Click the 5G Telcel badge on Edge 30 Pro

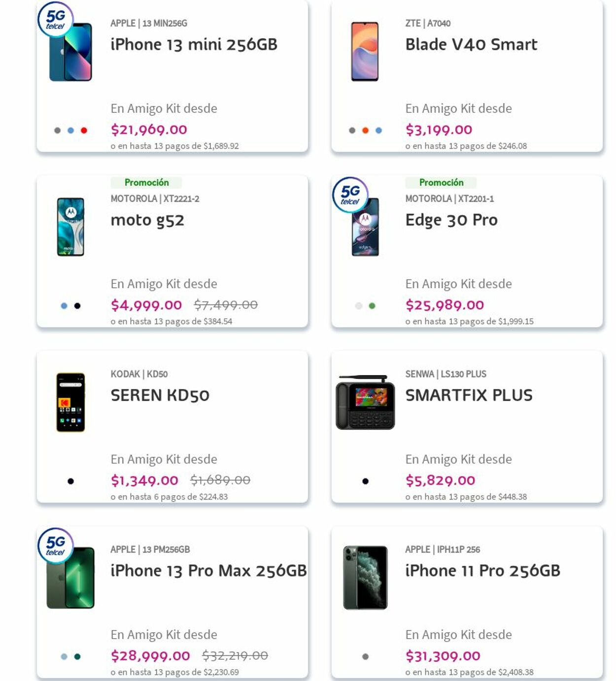(350, 195)
